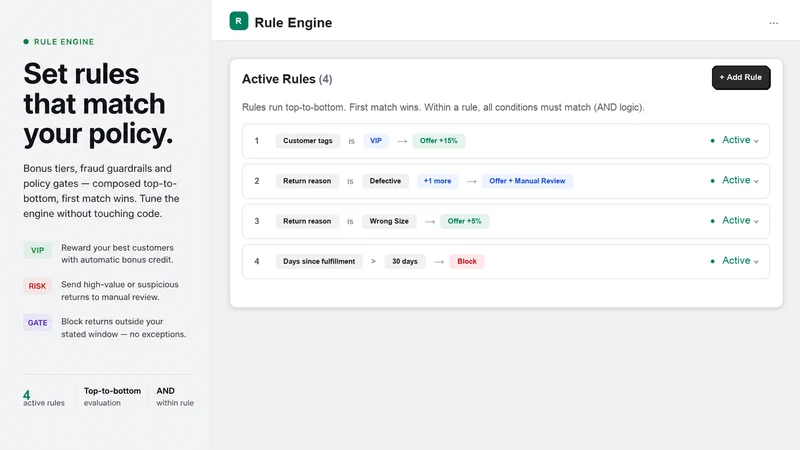800x450 pixels.
Task: Click the green Rule Engine R logo
Action: (238, 21)
